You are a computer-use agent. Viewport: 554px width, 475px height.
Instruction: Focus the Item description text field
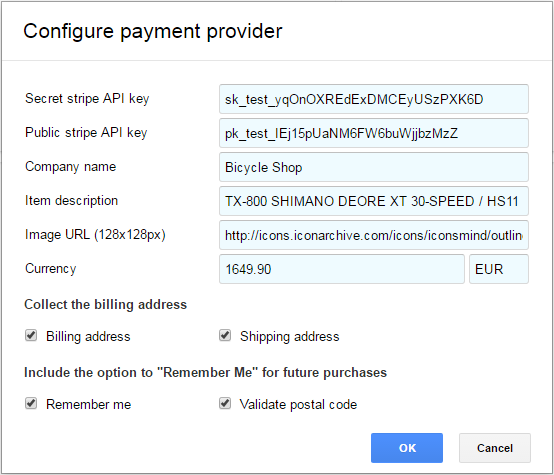coord(374,201)
